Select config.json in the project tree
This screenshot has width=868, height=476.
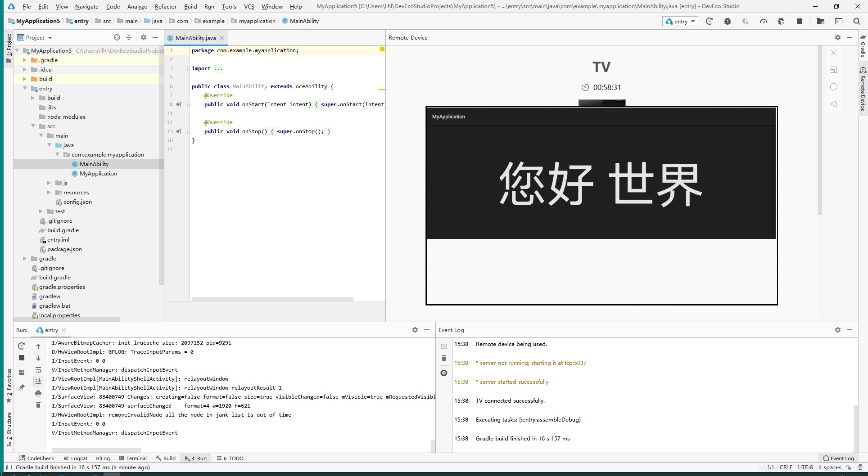point(77,202)
